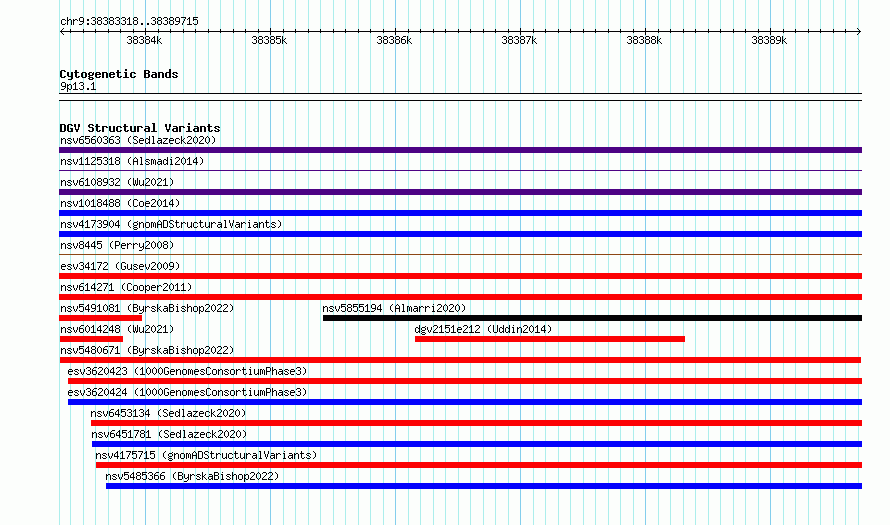Click the nsv5855194 (Almarri2020) label
Screen dimensions: 890x525
(x=394, y=308)
